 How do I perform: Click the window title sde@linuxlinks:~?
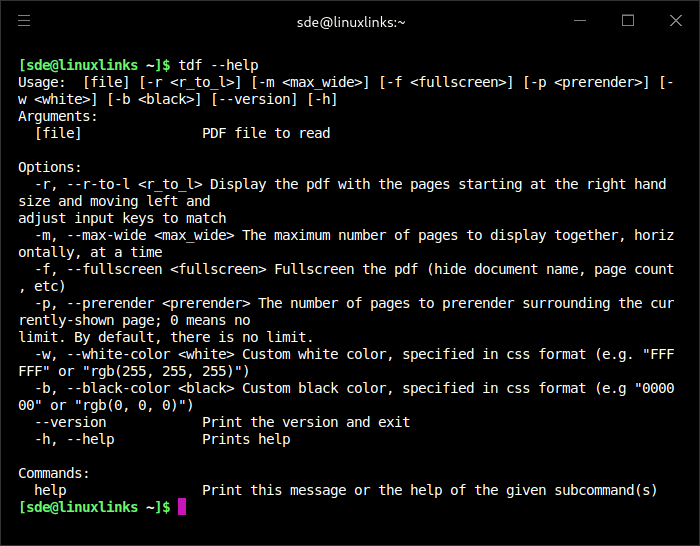click(x=352, y=21)
